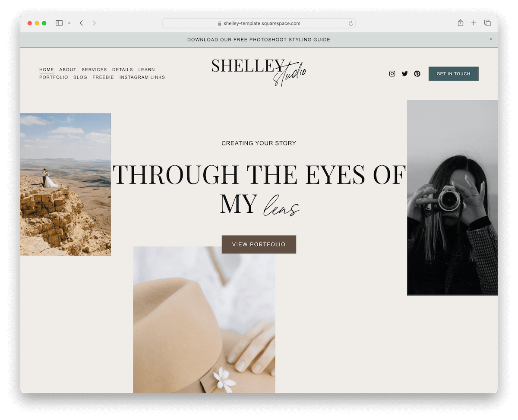Click the View Portfolio button
The height and width of the screenshot is (420, 518).
[x=259, y=244]
